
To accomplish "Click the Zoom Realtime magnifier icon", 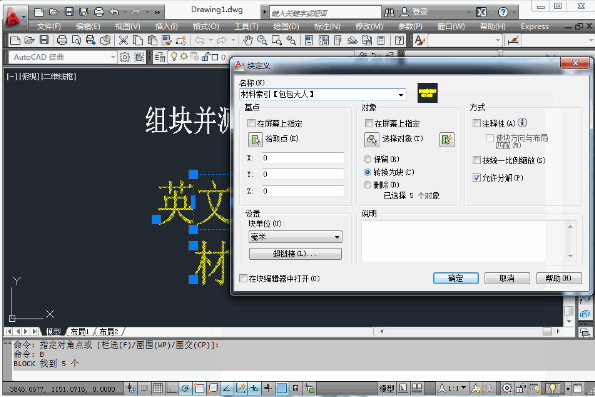I will pyautogui.click(x=262, y=40).
